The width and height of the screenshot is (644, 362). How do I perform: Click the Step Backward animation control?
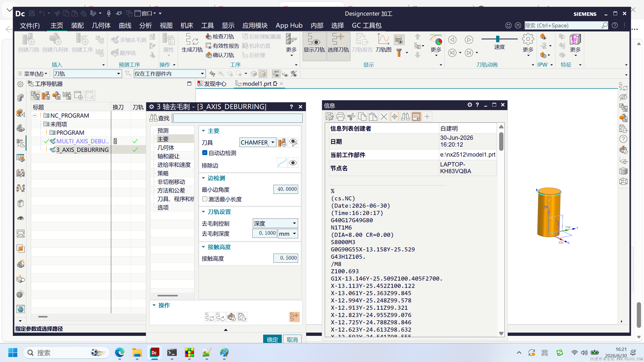(452, 40)
